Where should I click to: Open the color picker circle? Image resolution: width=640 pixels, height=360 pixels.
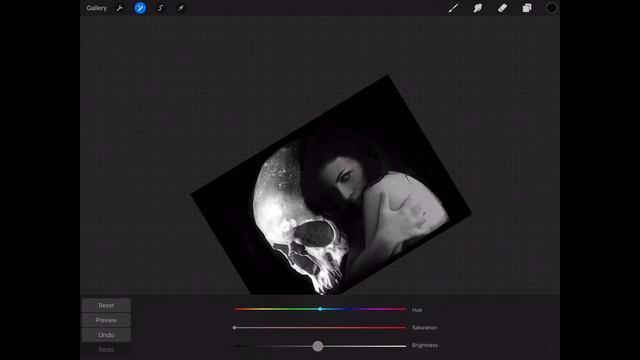click(551, 8)
